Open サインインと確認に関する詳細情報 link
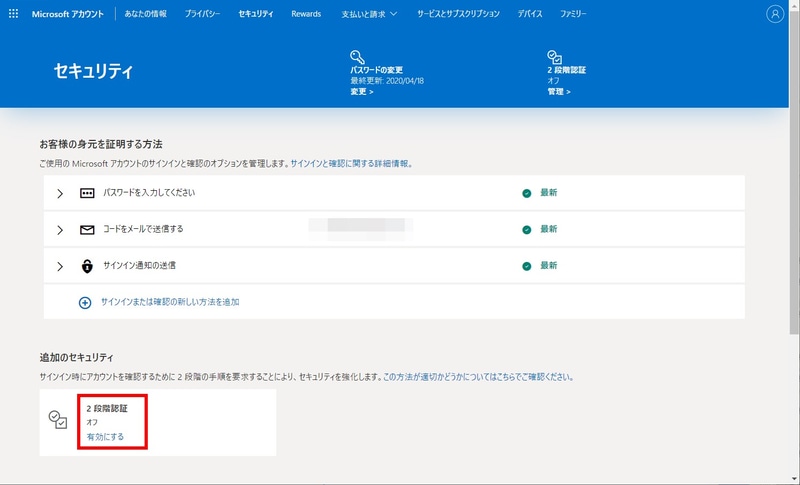 click(x=352, y=164)
